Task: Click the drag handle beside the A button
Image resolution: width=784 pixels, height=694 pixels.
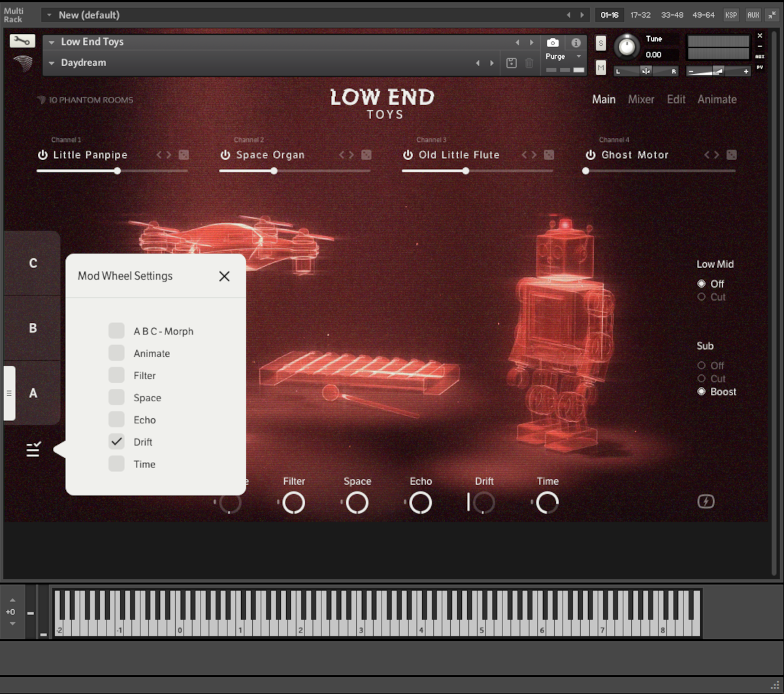Action: [9, 393]
